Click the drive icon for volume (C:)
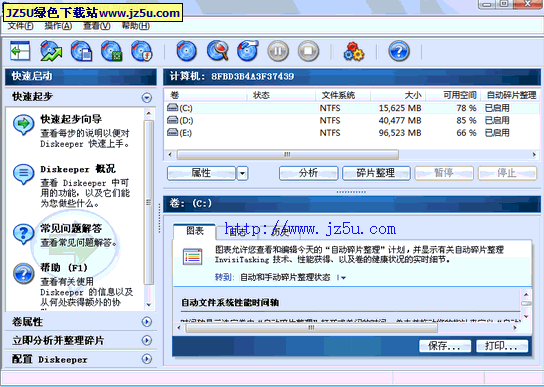The width and height of the screenshot is (544, 387). (172, 107)
